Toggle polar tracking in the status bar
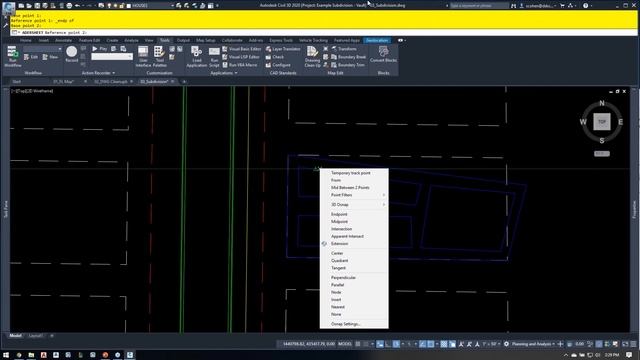640x360 pixels. coord(396,344)
